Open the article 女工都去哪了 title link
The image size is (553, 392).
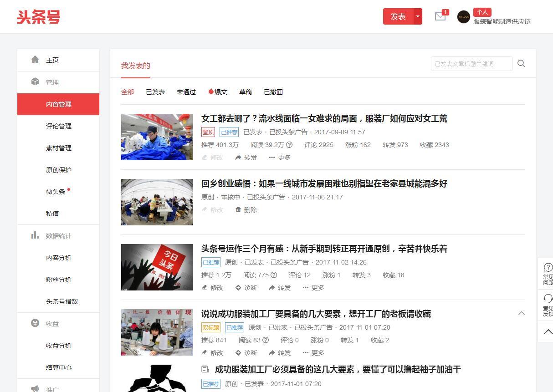[x=324, y=118]
